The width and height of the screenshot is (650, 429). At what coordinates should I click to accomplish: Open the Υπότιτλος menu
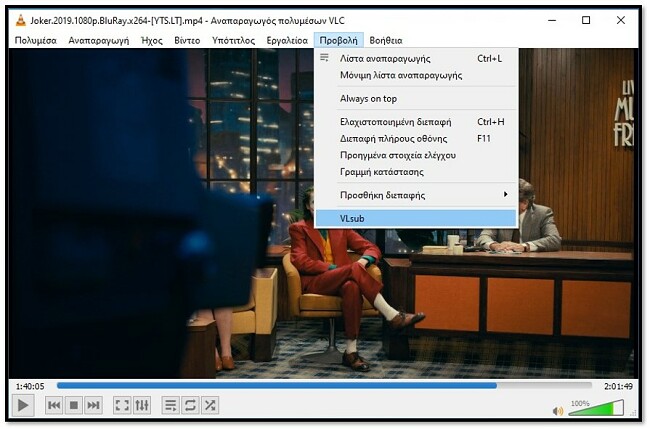pyautogui.click(x=233, y=41)
